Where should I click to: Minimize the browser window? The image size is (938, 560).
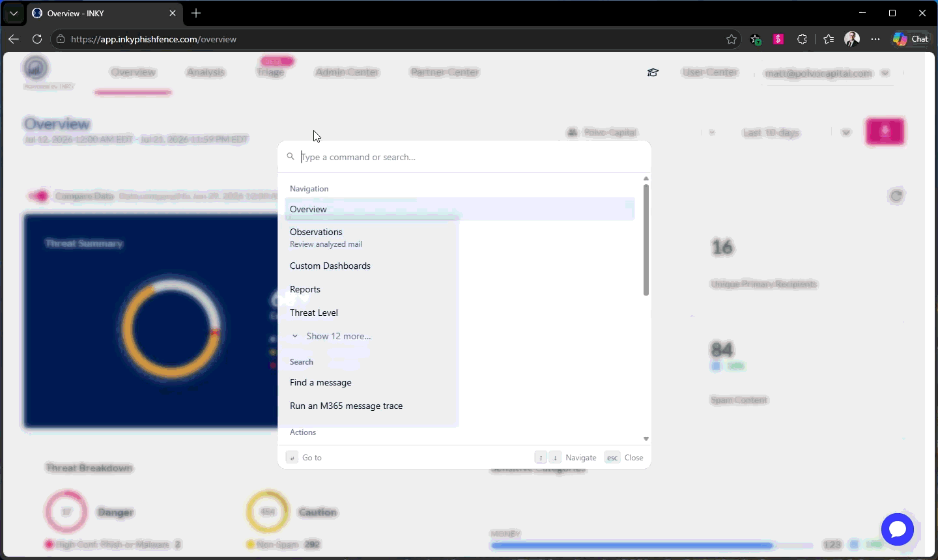[x=862, y=13]
